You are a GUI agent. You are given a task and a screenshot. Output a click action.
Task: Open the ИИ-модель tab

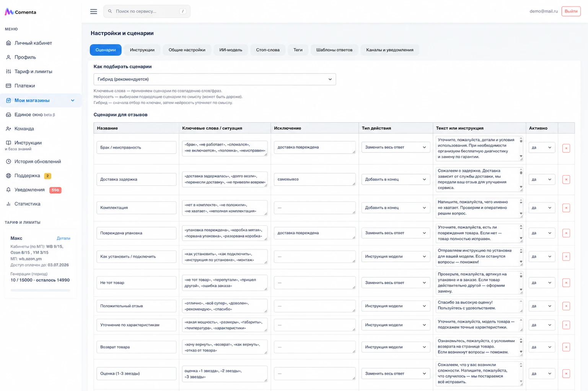click(231, 50)
